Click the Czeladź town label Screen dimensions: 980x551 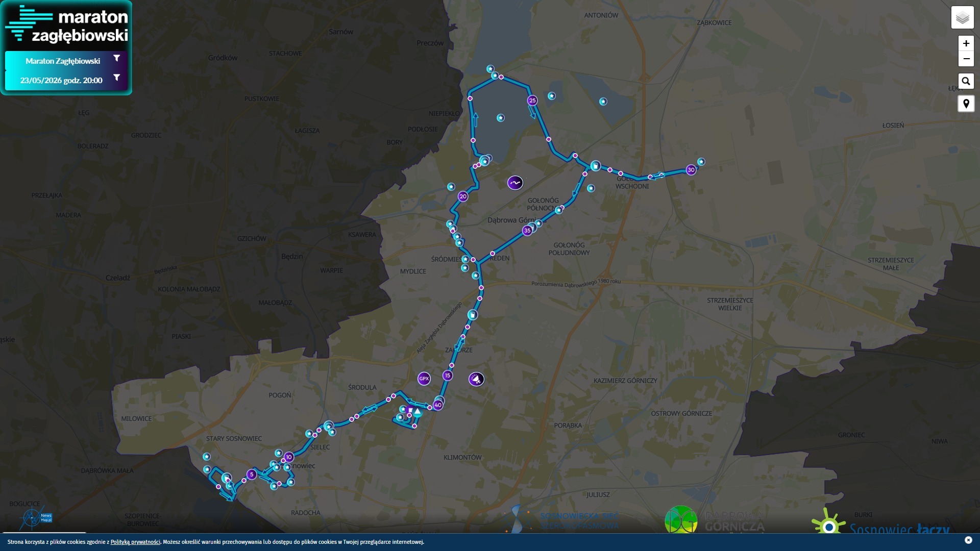[118, 278]
